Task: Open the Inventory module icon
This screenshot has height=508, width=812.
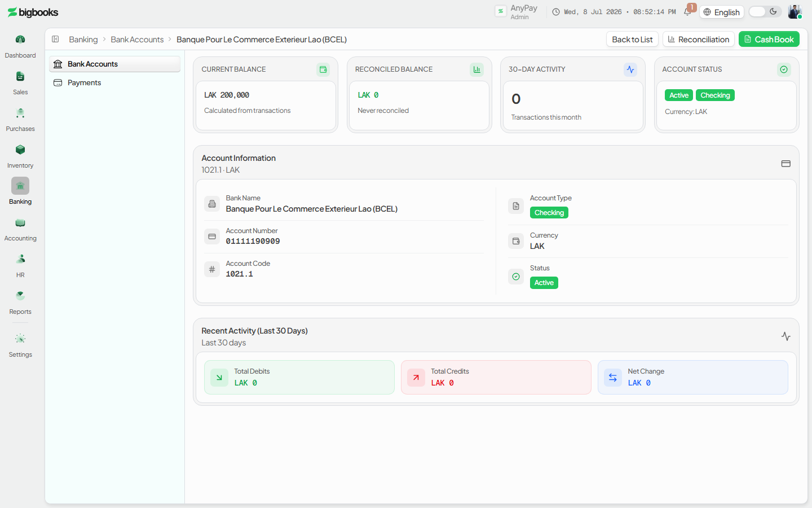Action: [x=20, y=150]
